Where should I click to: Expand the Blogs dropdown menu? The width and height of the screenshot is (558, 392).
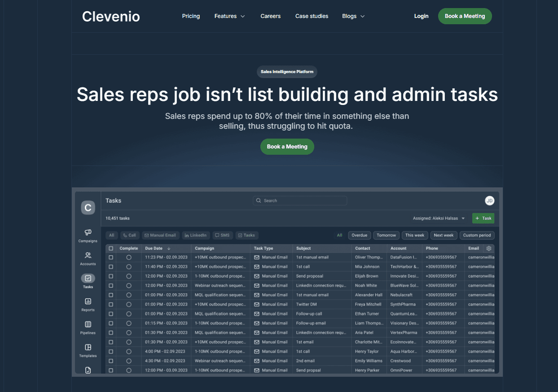click(353, 16)
